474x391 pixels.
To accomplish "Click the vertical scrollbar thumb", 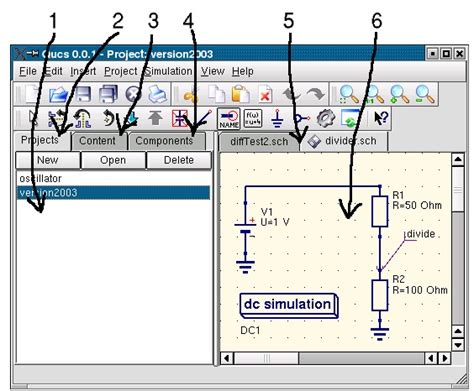I will click(458, 189).
